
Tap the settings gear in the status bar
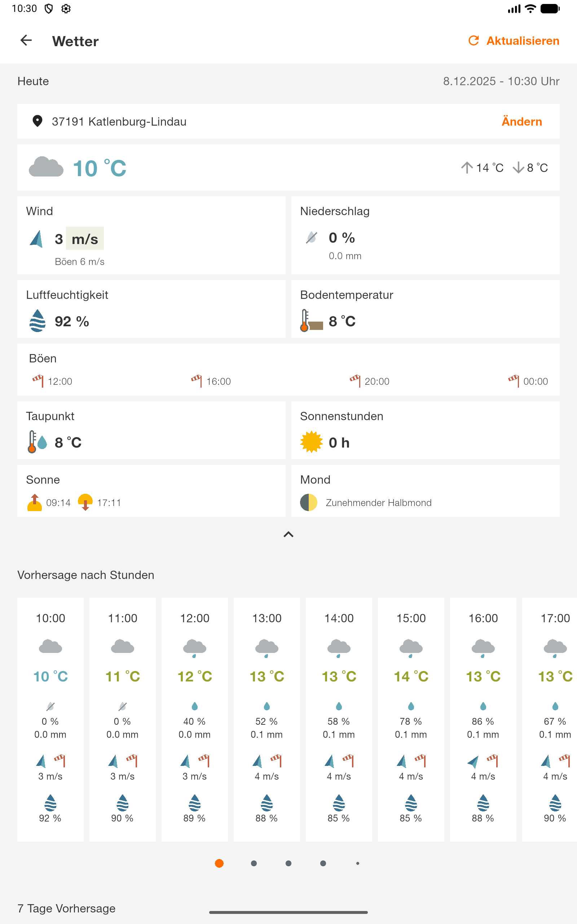tap(66, 9)
